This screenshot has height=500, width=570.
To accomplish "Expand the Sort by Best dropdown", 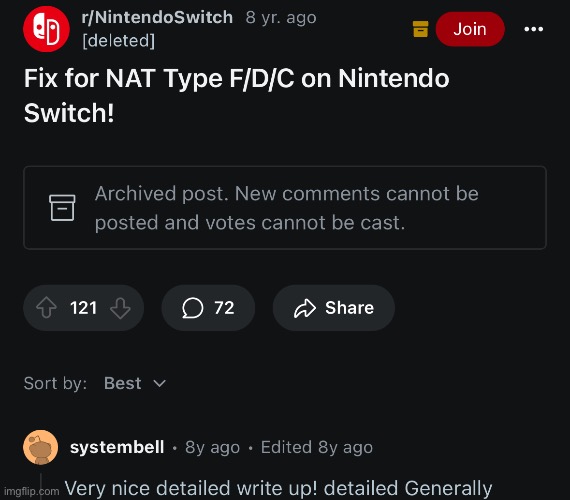I will (x=135, y=383).
